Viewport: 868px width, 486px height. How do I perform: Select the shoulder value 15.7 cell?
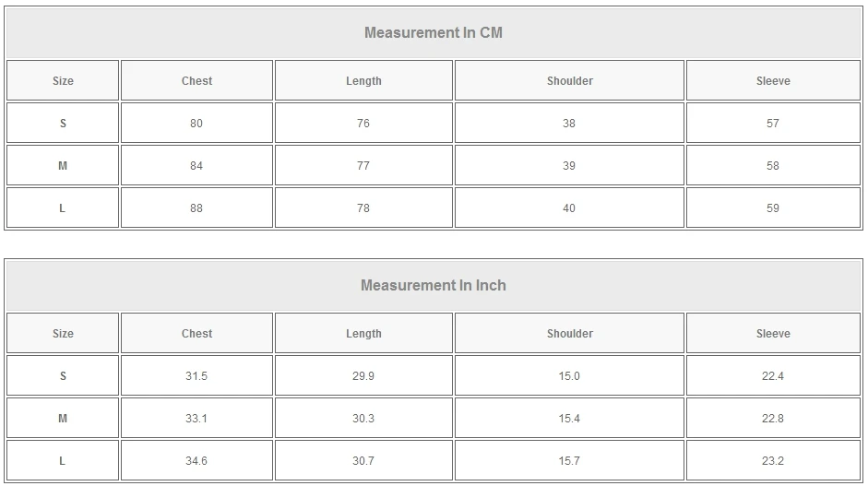[x=569, y=461]
